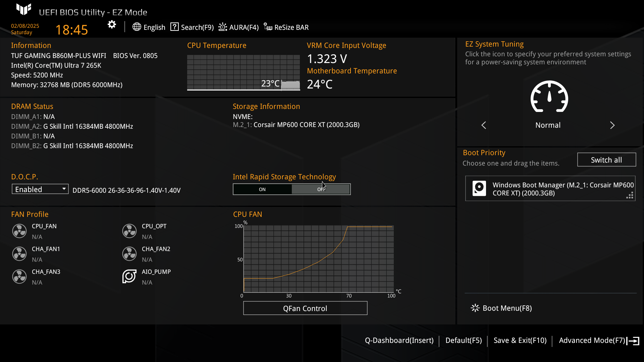Click the TUF logo icon
644x362 pixels.
[24, 9]
